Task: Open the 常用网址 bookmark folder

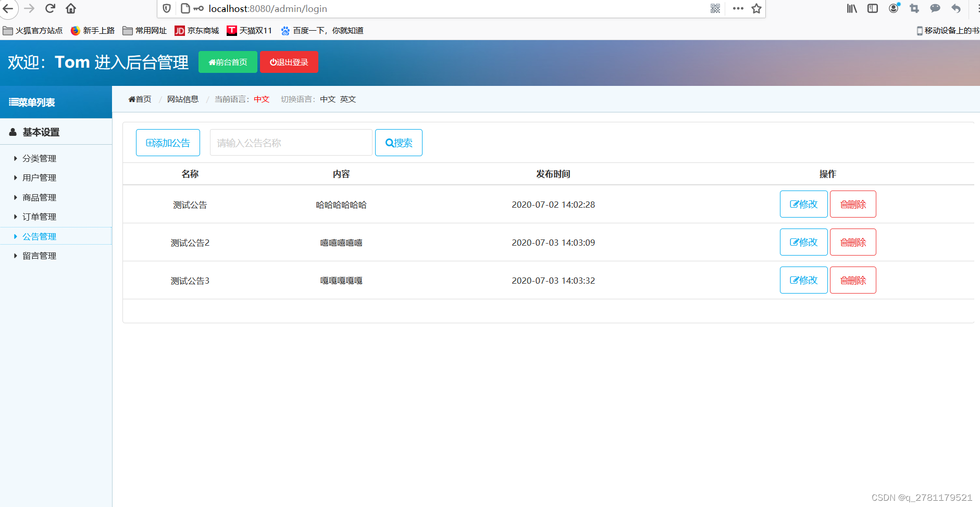Action: pos(145,31)
